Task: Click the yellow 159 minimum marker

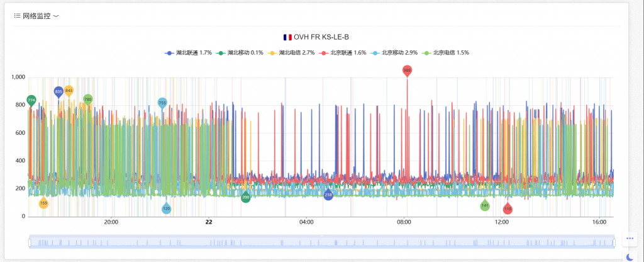Action: pos(43,203)
